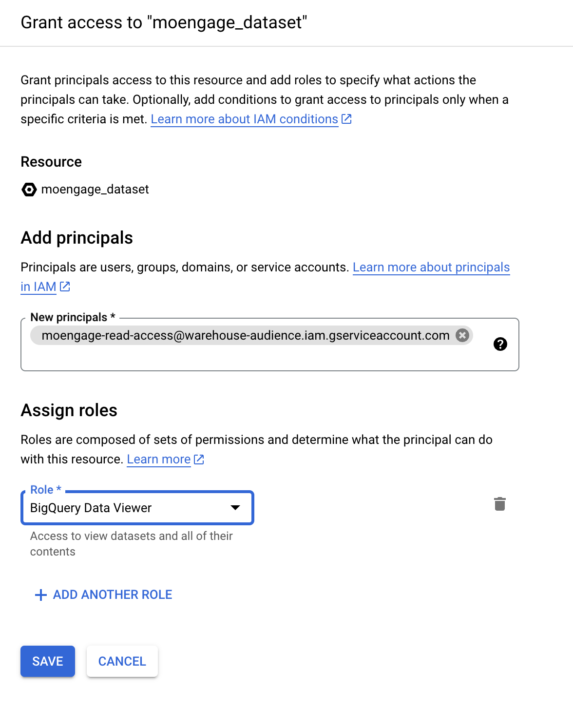573x728 pixels.
Task: Save the access grant
Action: [48, 661]
